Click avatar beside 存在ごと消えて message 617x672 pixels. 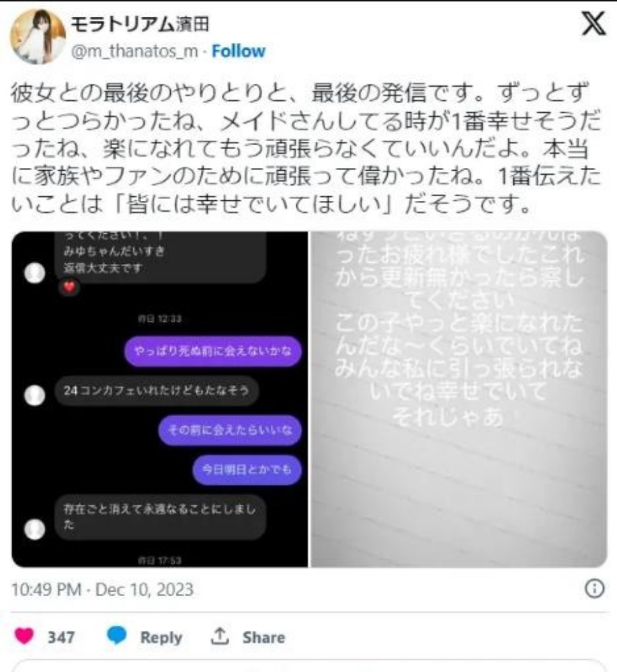(35, 529)
